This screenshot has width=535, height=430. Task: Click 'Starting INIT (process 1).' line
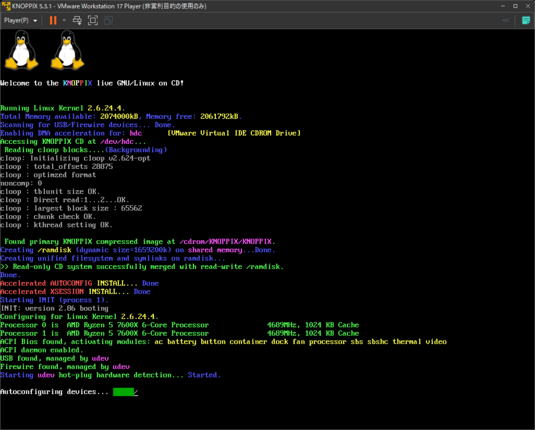tap(54, 300)
